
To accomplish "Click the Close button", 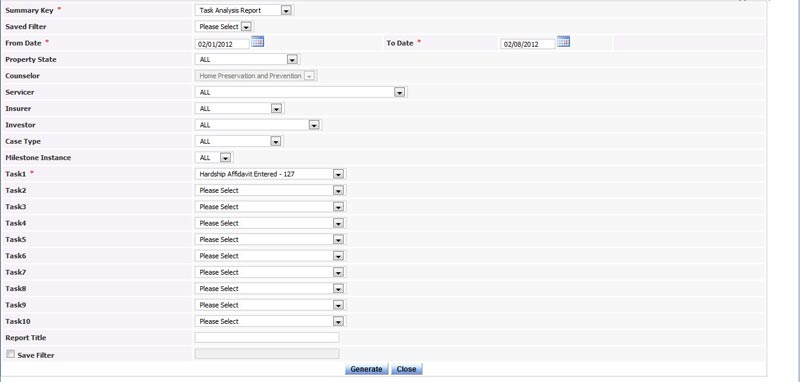I will coord(407,369).
